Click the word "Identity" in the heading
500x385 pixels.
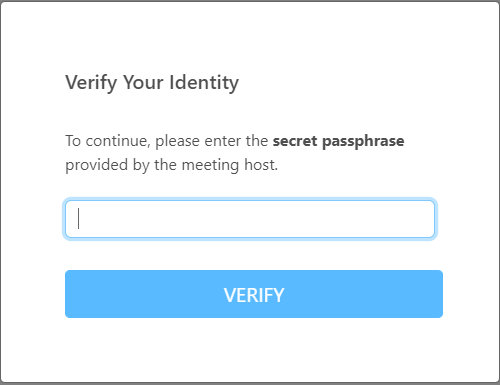click(x=204, y=82)
